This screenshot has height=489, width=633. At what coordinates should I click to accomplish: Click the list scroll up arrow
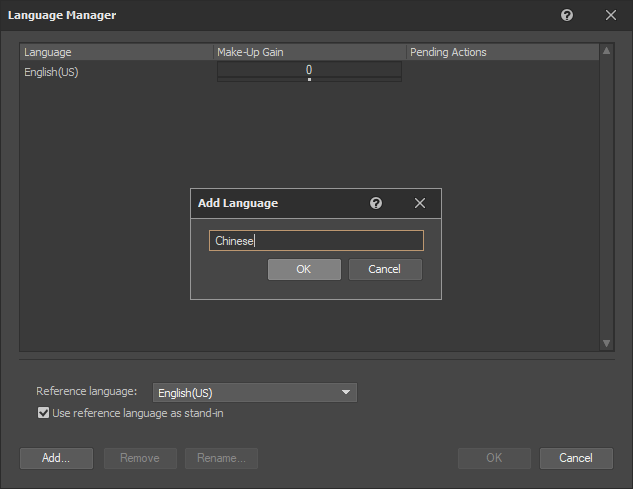click(606, 51)
